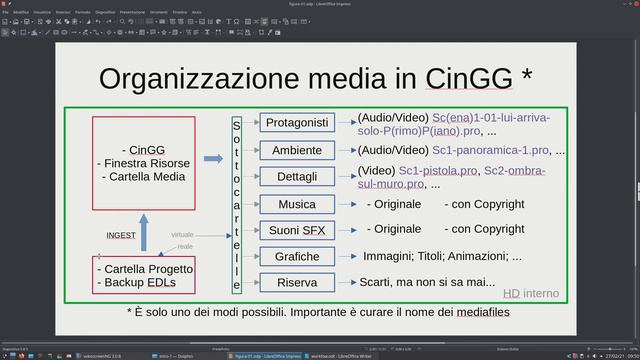Select the Symbol Shapes smiley tool
This screenshot has width=640, height=360.
coord(120,32)
